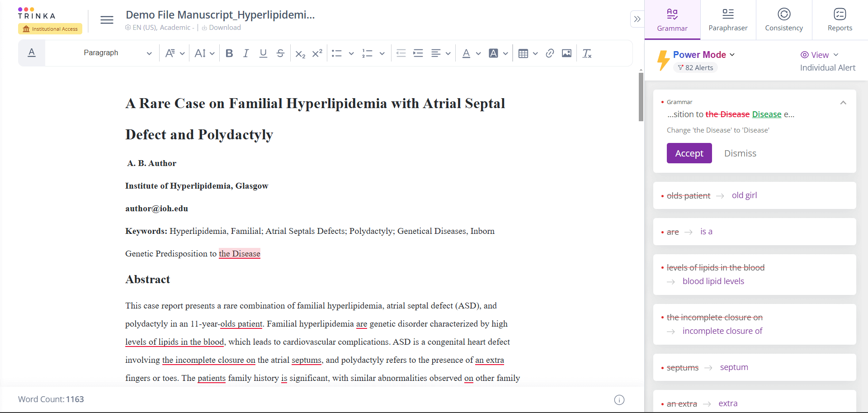Open the 'incomplete closure of' suggestion card
The width and height of the screenshot is (868, 413).
pos(755,324)
